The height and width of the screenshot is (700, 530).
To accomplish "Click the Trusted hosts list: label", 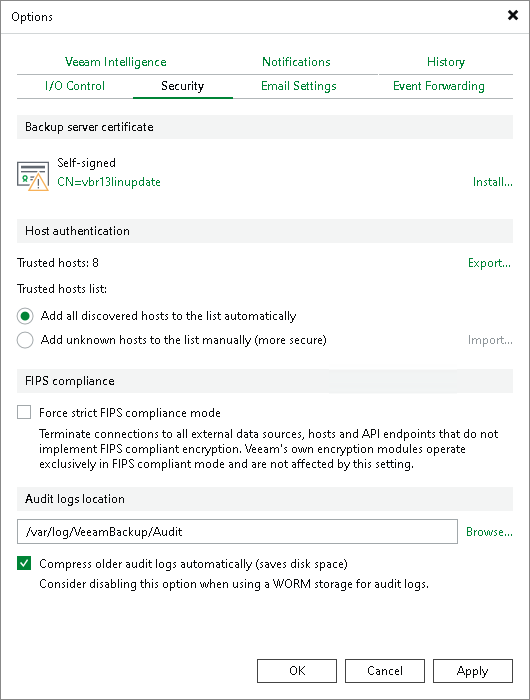I will 62,289.
